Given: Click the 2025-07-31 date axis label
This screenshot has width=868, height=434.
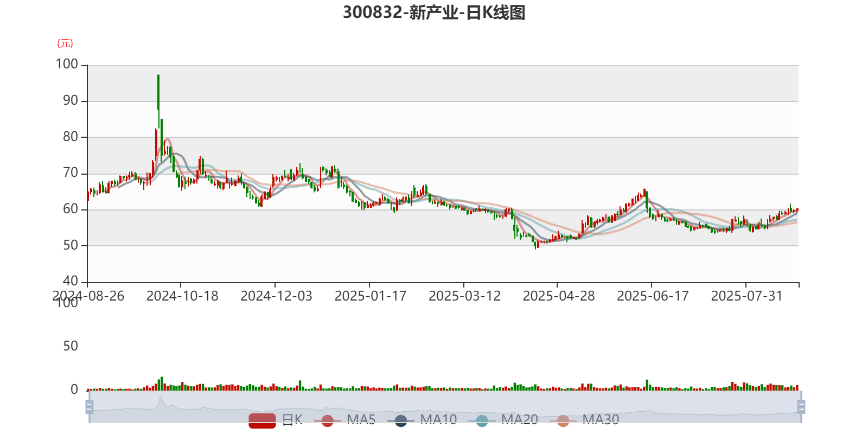Looking at the screenshot, I should (x=747, y=296).
